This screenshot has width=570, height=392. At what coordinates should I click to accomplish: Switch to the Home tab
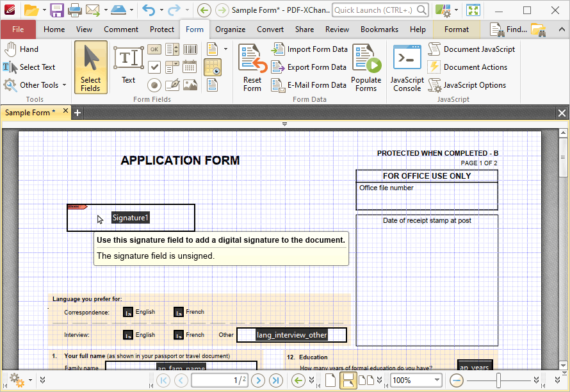[x=54, y=29]
